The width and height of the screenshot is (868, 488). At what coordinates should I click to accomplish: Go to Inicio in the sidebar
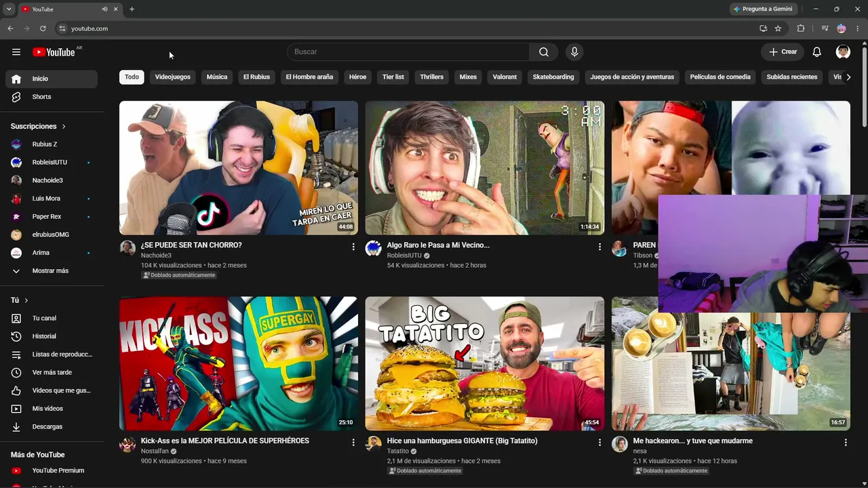tap(52, 79)
